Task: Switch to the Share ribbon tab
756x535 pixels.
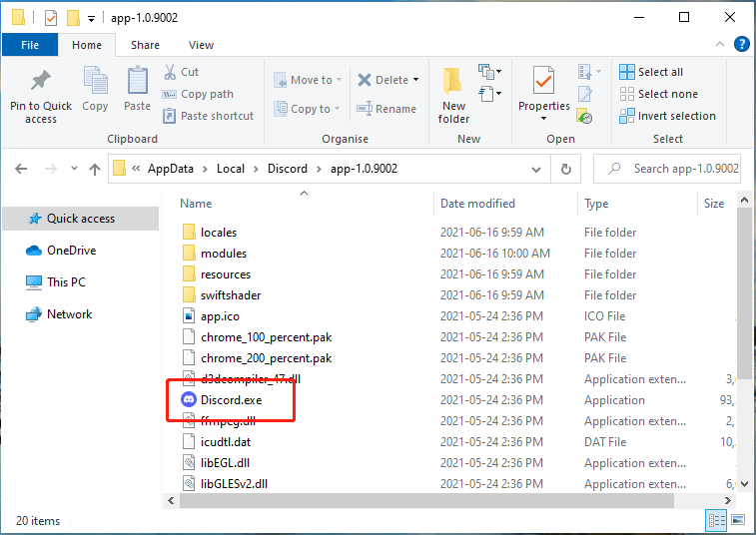Action: [x=145, y=45]
